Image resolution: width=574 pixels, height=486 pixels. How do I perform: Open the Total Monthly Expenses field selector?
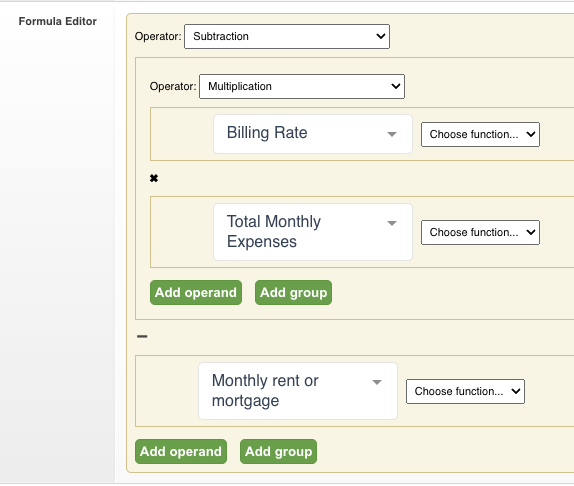[x=313, y=232]
